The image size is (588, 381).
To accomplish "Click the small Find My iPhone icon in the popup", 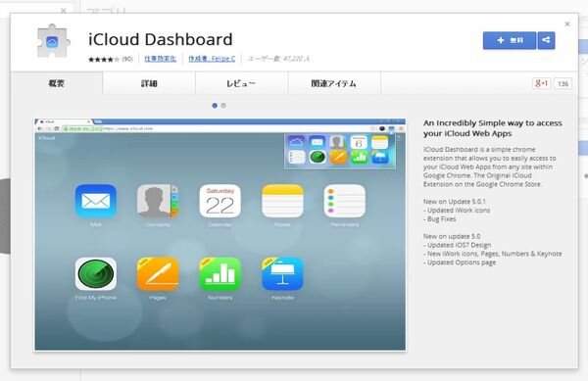I will pos(317,157).
